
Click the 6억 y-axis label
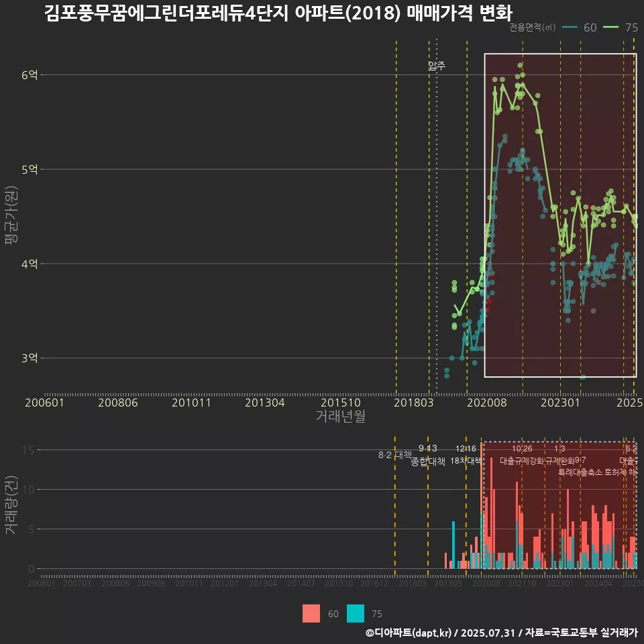coord(30,74)
